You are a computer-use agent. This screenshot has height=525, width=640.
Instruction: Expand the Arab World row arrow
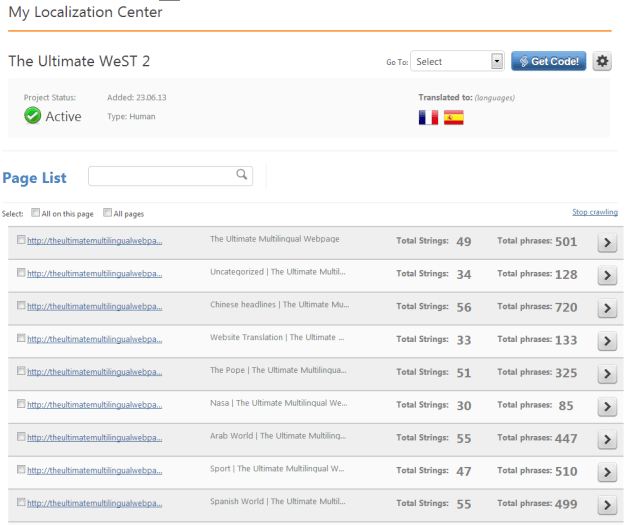(x=606, y=438)
